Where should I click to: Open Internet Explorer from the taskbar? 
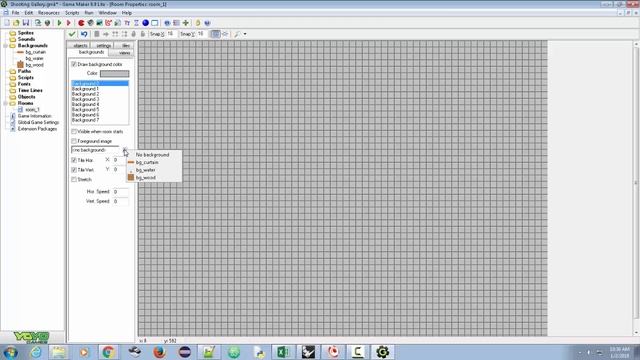(36, 352)
